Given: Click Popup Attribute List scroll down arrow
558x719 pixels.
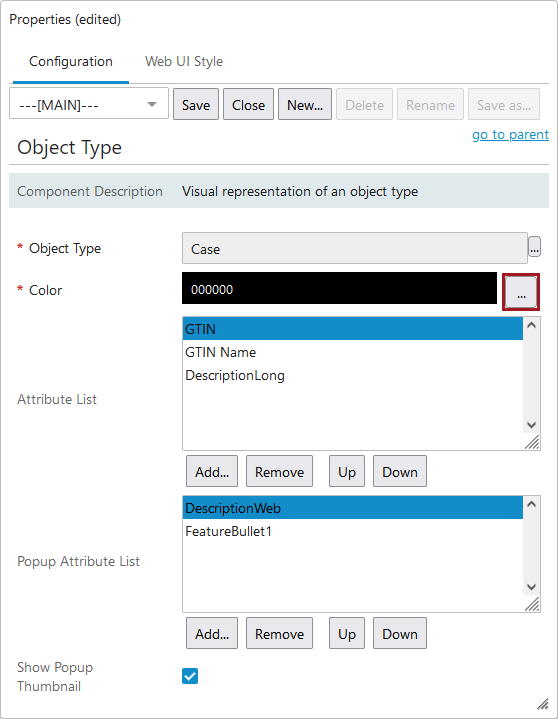Looking at the screenshot, I should (531, 587).
